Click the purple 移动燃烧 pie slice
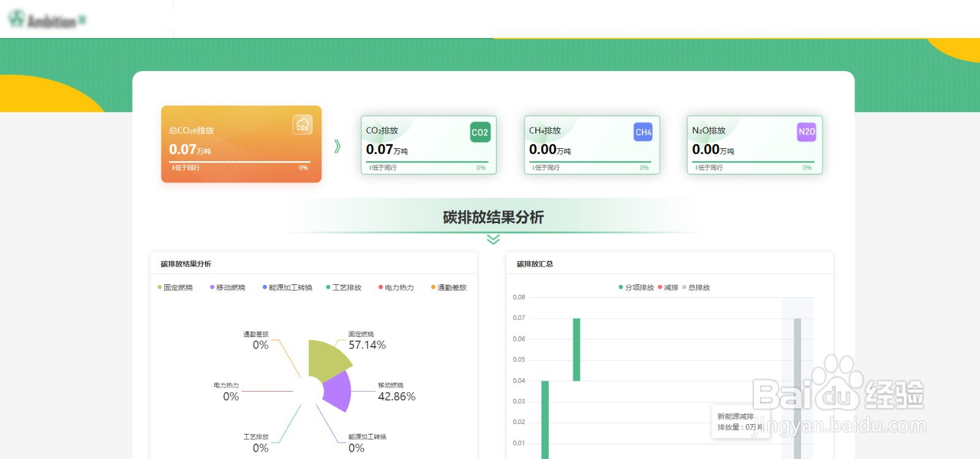Viewport: 980px width, 459px height. click(x=339, y=391)
